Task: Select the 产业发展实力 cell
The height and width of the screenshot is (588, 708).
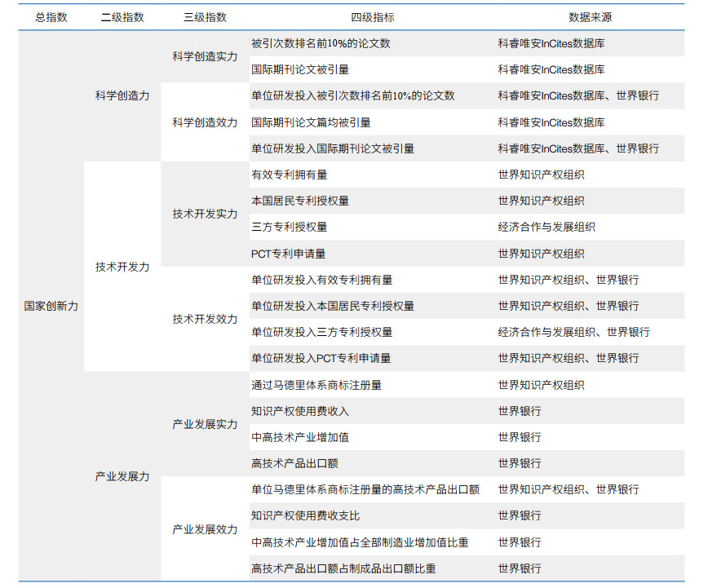Action: (205, 424)
